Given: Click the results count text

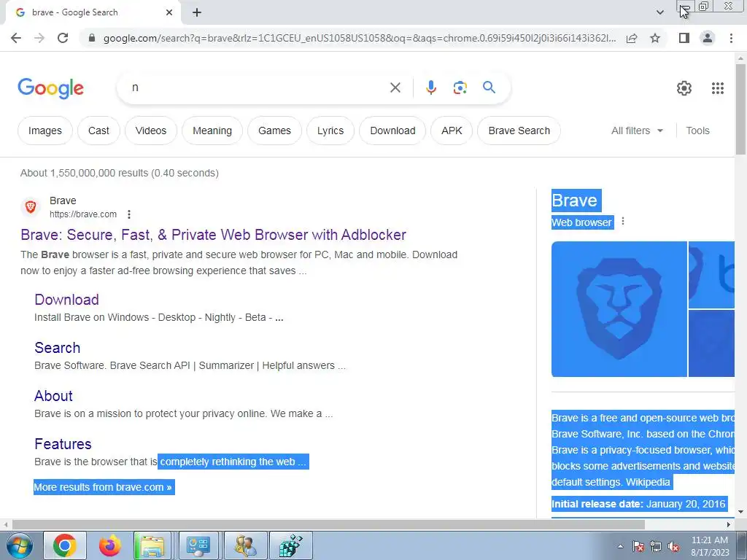Looking at the screenshot, I should pyautogui.click(x=120, y=173).
